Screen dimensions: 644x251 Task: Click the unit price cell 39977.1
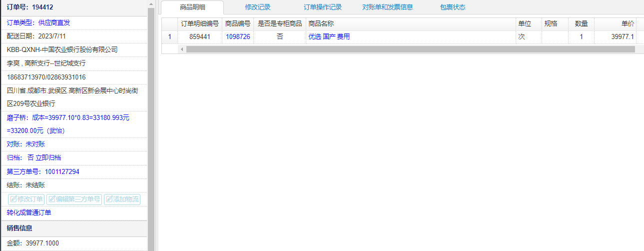615,36
